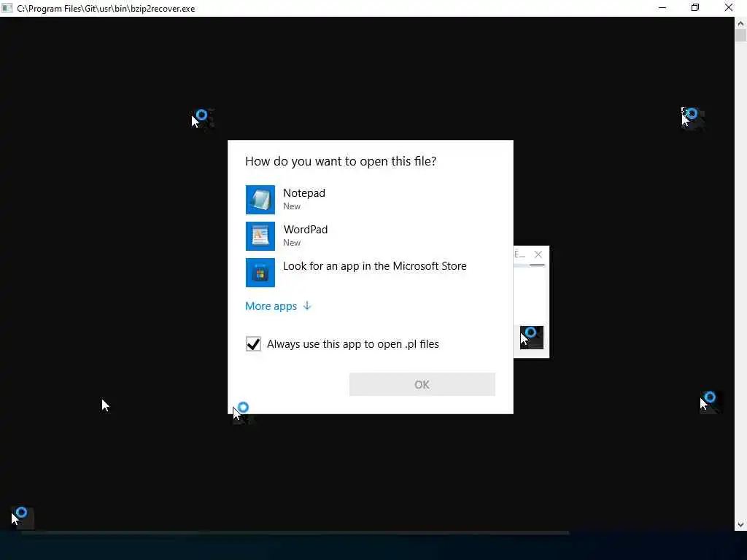Select WordPad to open the file

click(x=370, y=236)
